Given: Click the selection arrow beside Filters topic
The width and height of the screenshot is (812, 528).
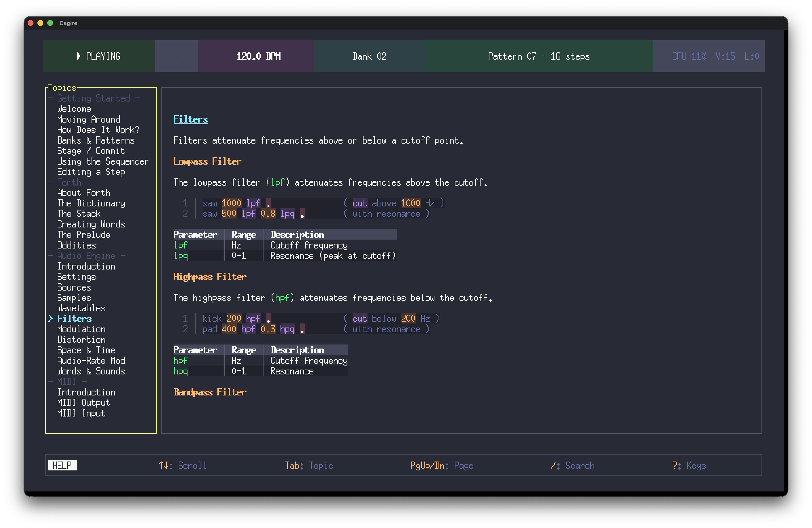Looking at the screenshot, I should click(51, 318).
